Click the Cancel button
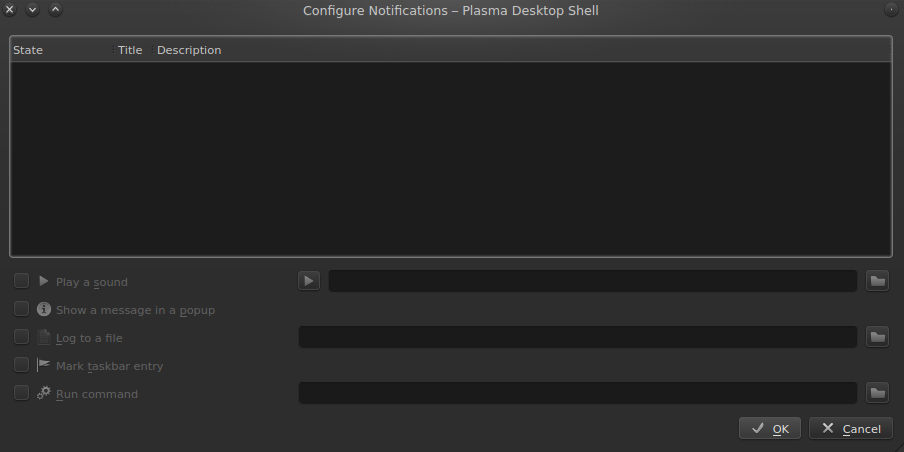 coord(851,428)
